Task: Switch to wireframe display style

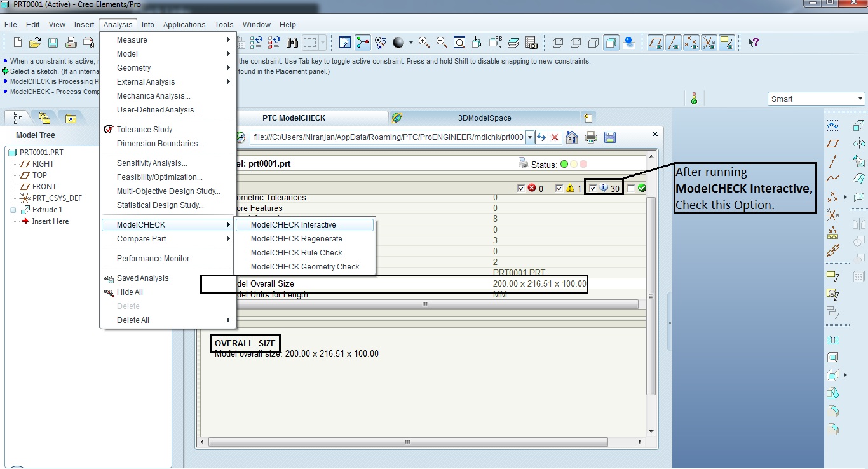Action: coord(558,43)
